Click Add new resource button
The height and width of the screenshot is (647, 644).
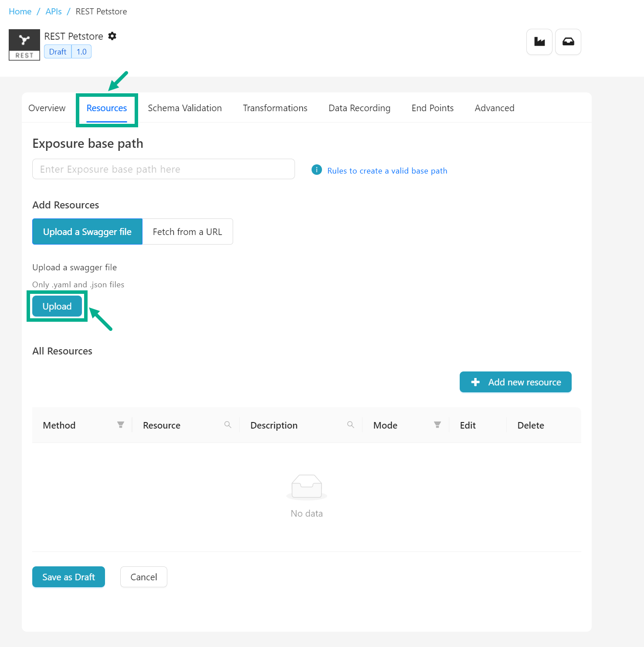(515, 382)
